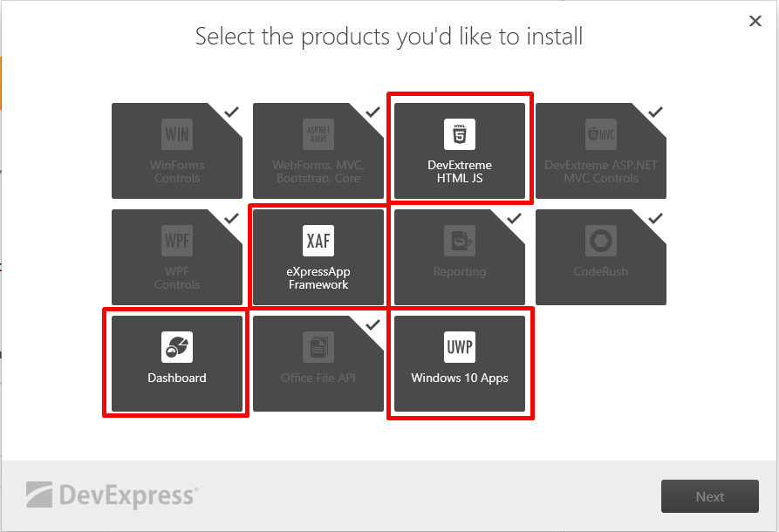This screenshot has height=532, width=779.
Task: Click the UWP Windows 10 Apps icon
Action: [x=460, y=347]
